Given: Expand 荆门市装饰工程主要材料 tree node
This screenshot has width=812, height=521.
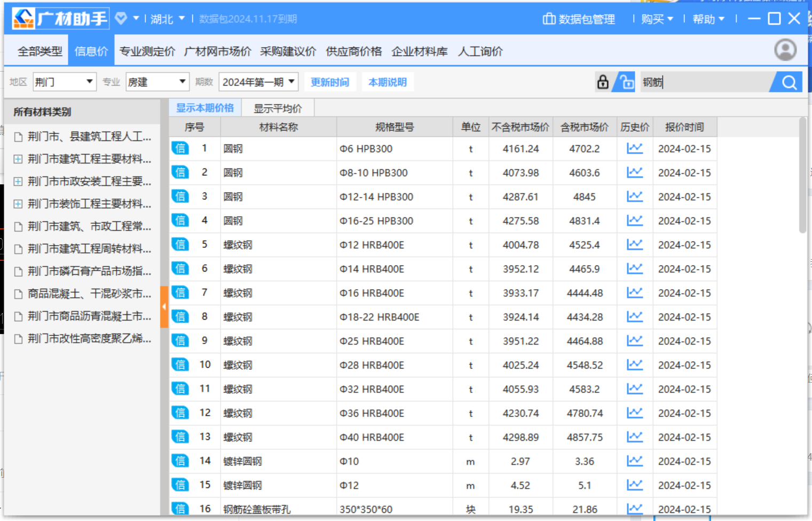Looking at the screenshot, I should tap(18, 204).
